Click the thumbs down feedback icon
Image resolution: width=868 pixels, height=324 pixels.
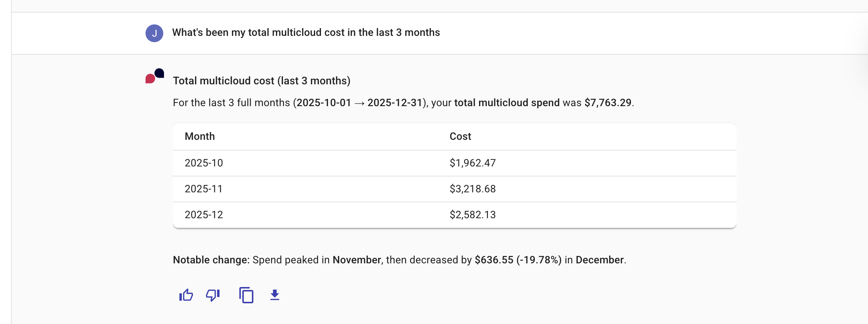[213, 295]
